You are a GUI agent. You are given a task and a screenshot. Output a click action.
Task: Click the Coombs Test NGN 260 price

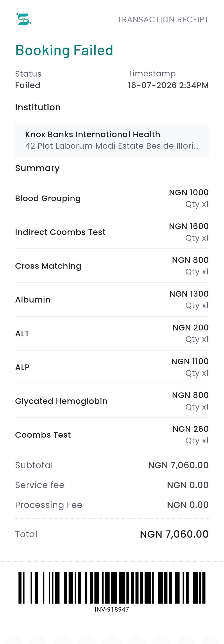[190, 429]
